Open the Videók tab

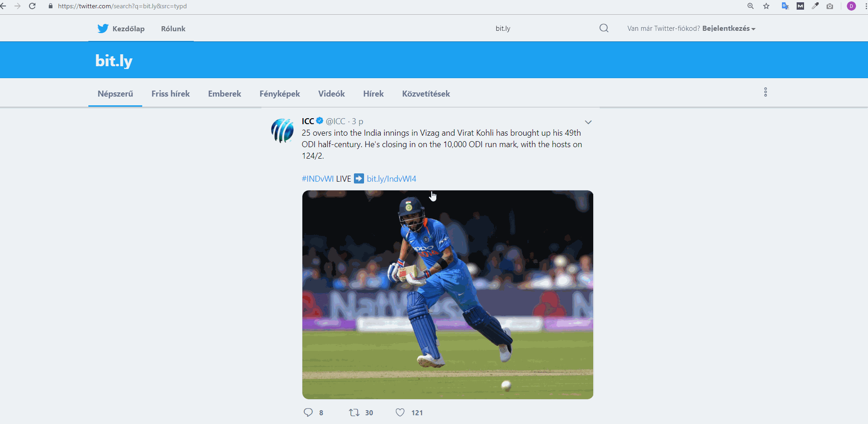pos(331,94)
